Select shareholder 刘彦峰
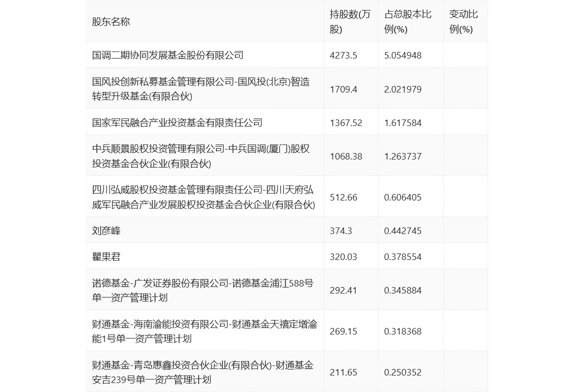Screen dimensions: 574x392 click(x=106, y=230)
